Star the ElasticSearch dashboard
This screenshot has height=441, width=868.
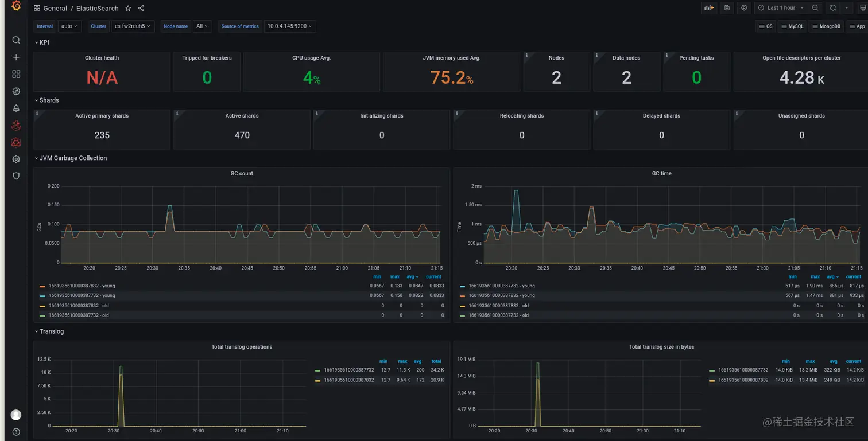tap(128, 8)
